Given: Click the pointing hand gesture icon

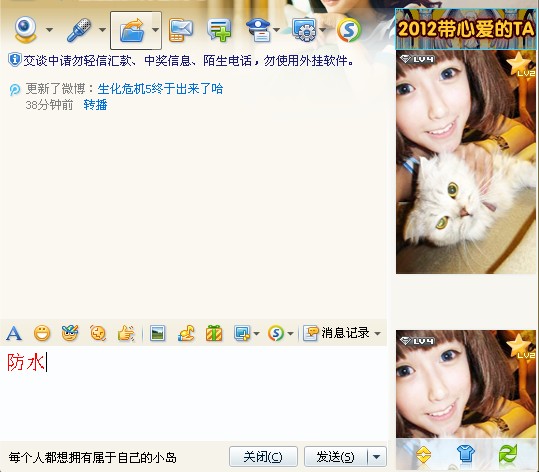Looking at the screenshot, I should click(x=126, y=333).
